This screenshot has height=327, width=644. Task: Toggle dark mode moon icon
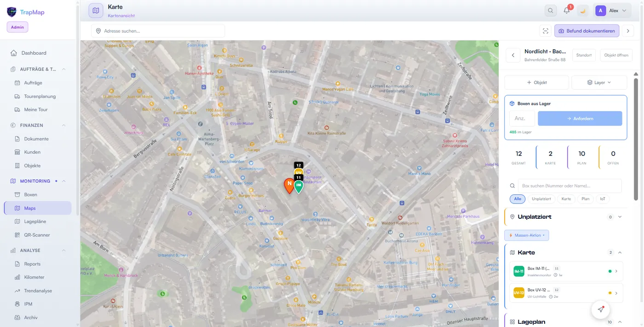point(583,11)
